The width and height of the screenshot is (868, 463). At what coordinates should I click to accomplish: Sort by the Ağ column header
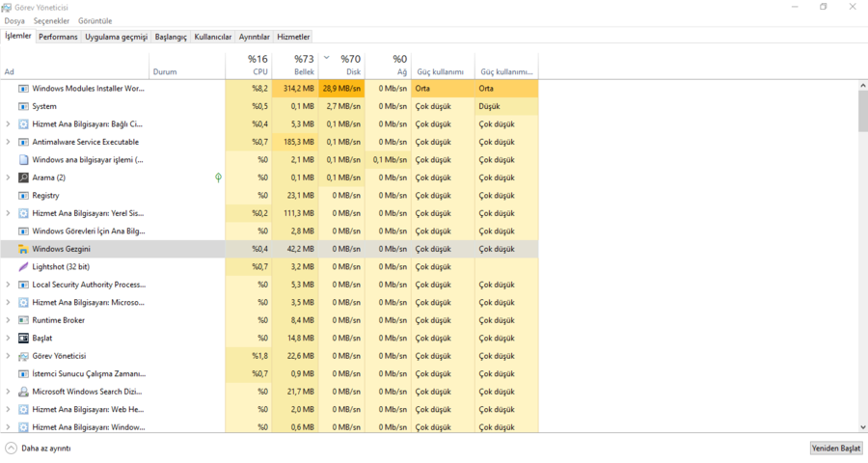pyautogui.click(x=388, y=66)
